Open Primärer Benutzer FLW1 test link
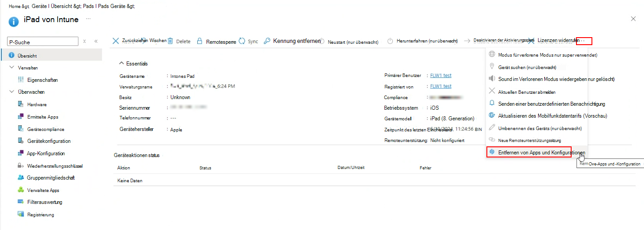Screen dimensions: 644x230 point(441,76)
